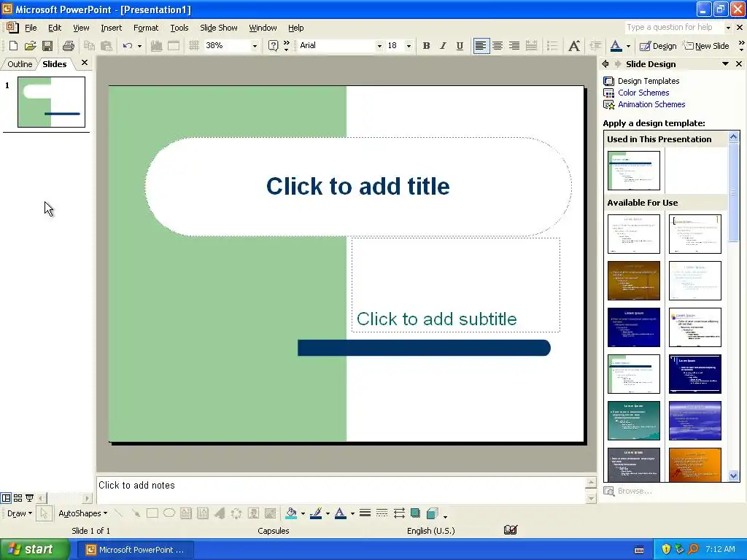Select the arrow pointer Select Objects tool
This screenshot has height=560, width=747.
point(44,513)
